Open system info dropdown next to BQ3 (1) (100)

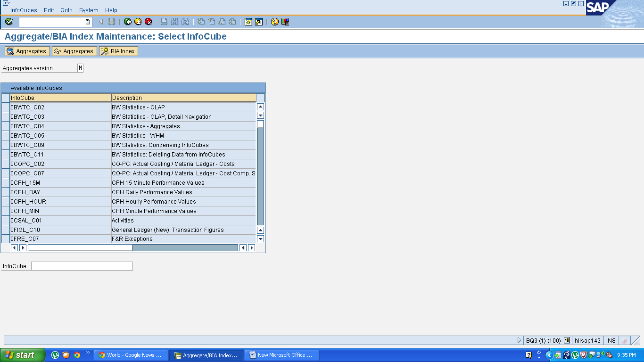[567, 340]
